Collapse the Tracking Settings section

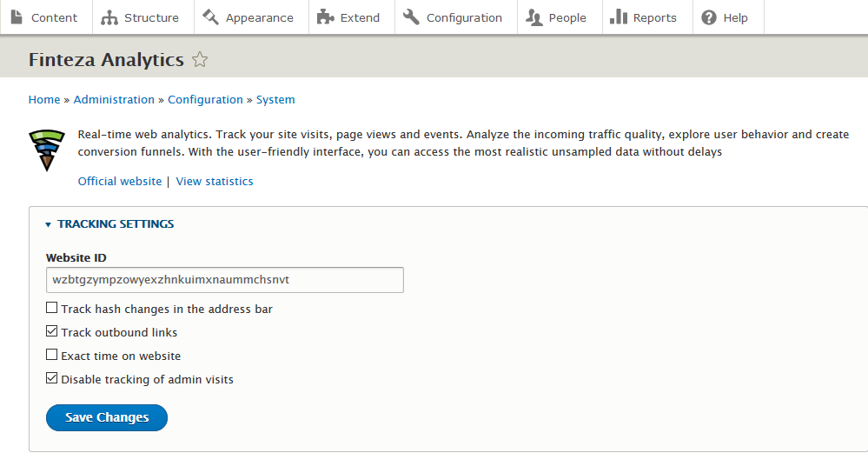(x=115, y=224)
